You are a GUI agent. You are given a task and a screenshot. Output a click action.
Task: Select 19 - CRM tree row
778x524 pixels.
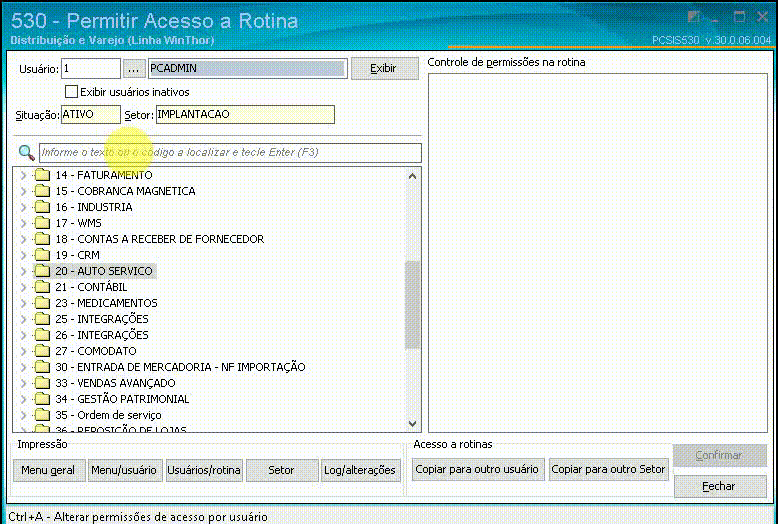pyautogui.click(x=77, y=255)
